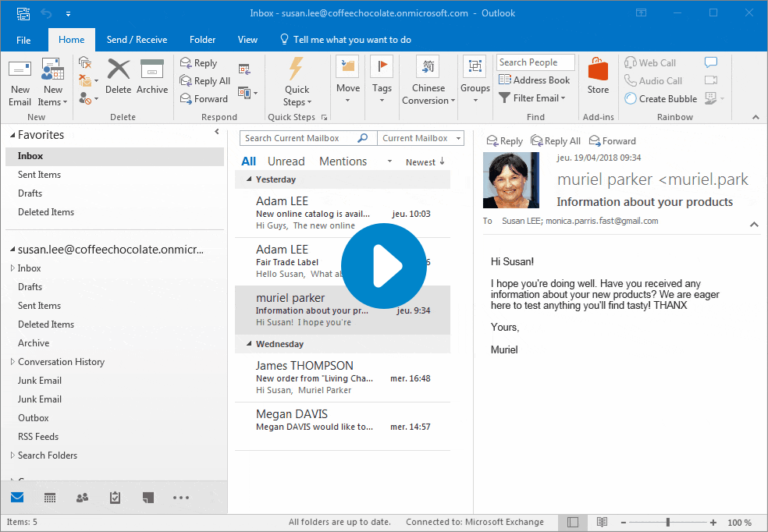Collapse the Wednesday group
The width and height of the screenshot is (768, 532).
249,344
